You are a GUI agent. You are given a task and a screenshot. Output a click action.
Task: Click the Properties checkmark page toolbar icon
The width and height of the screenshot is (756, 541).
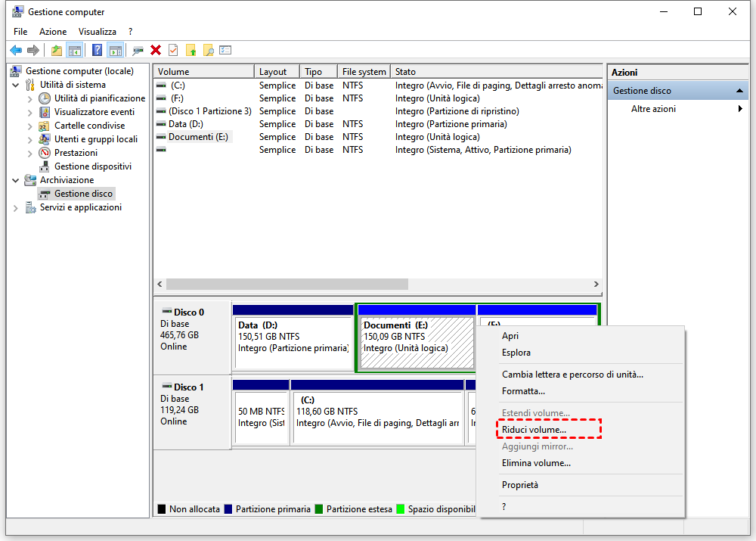click(x=173, y=50)
